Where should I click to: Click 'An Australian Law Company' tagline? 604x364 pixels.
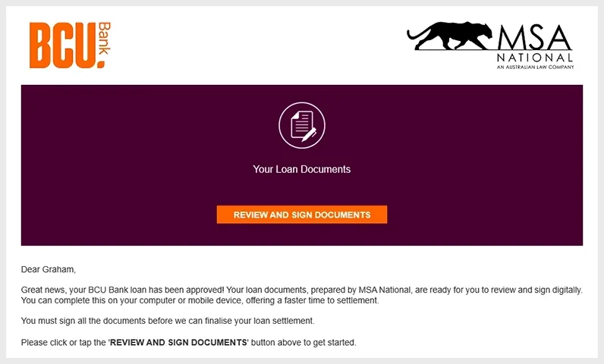pyautogui.click(x=535, y=67)
